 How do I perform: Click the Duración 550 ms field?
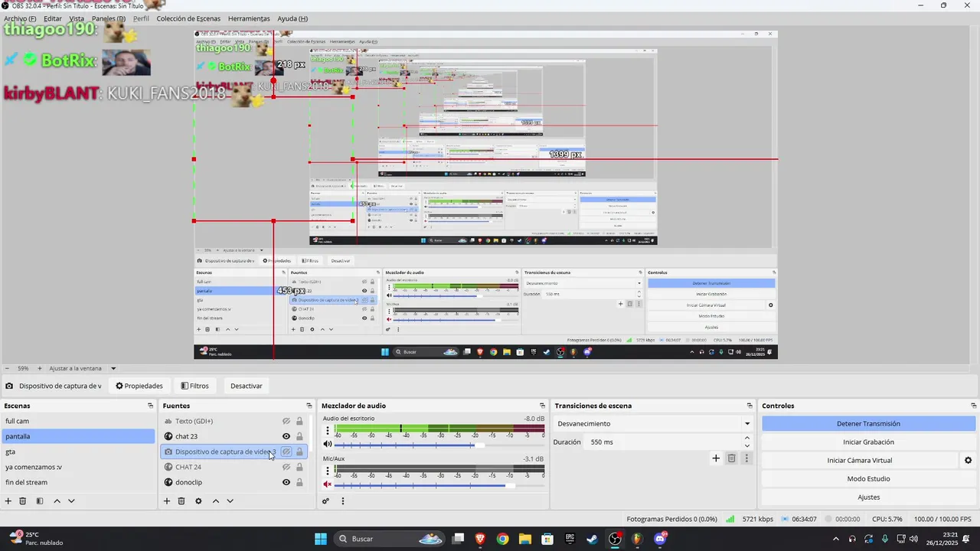(x=663, y=442)
